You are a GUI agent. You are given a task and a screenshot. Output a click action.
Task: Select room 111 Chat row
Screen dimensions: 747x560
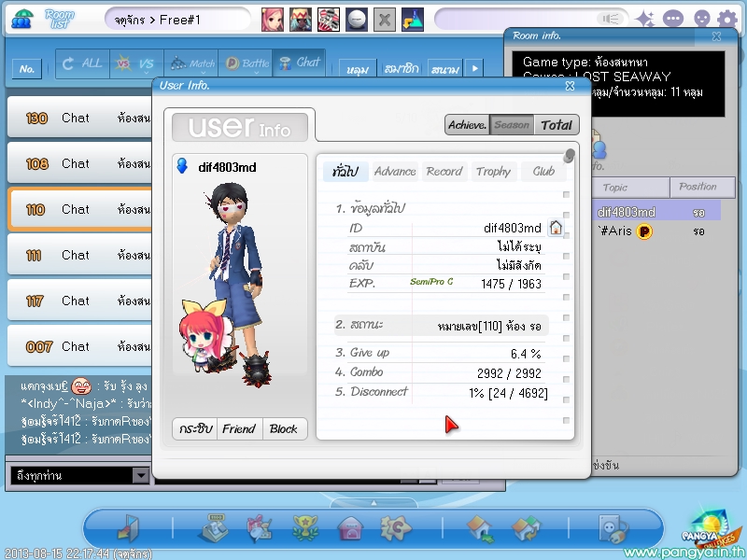tap(81, 255)
